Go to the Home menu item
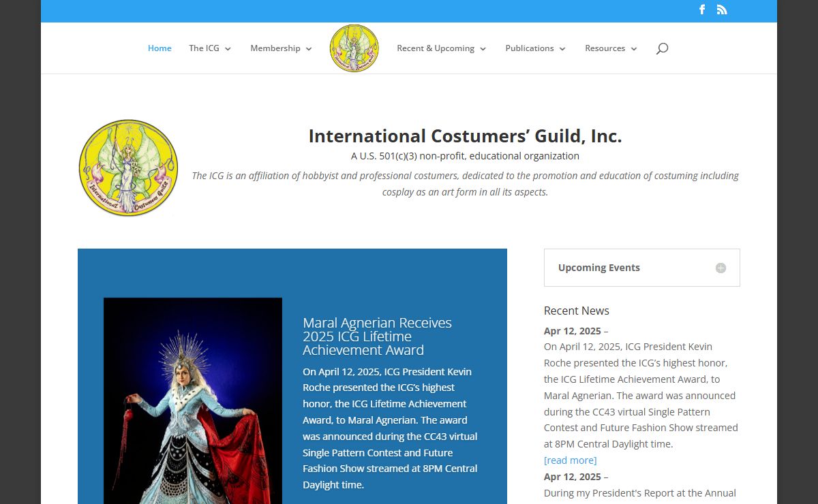This screenshot has height=504, width=818. click(160, 48)
